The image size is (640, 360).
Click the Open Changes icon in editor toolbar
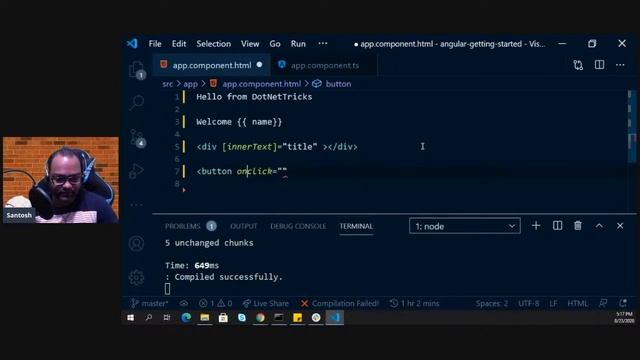[x=578, y=65]
